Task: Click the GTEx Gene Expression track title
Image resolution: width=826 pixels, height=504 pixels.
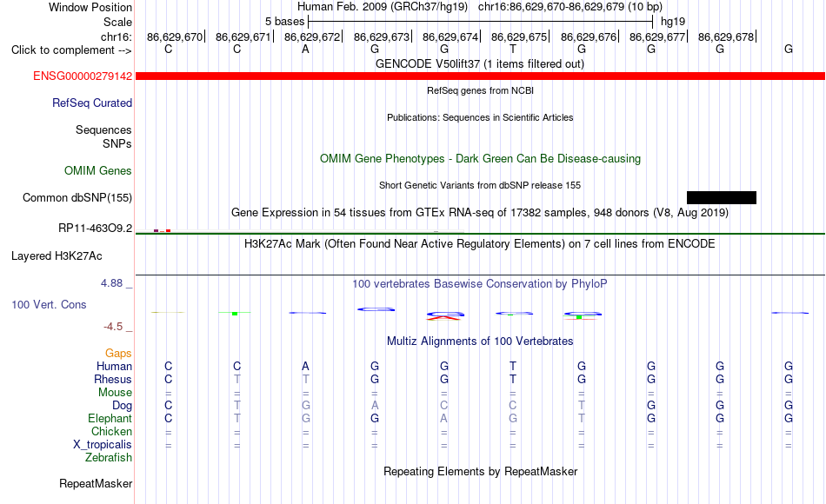Action: [x=480, y=212]
